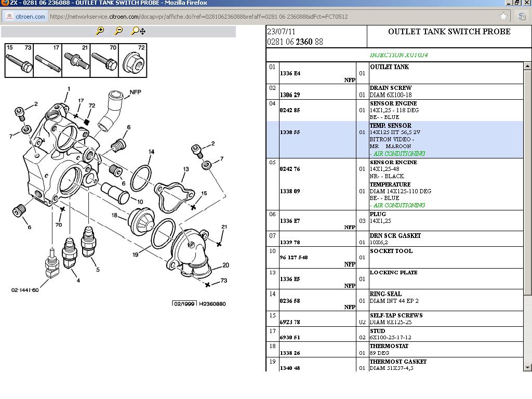Screen dimensions: 532x399
Task: Click the parts list vertical scrollbar thumb
Action: coord(527,183)
